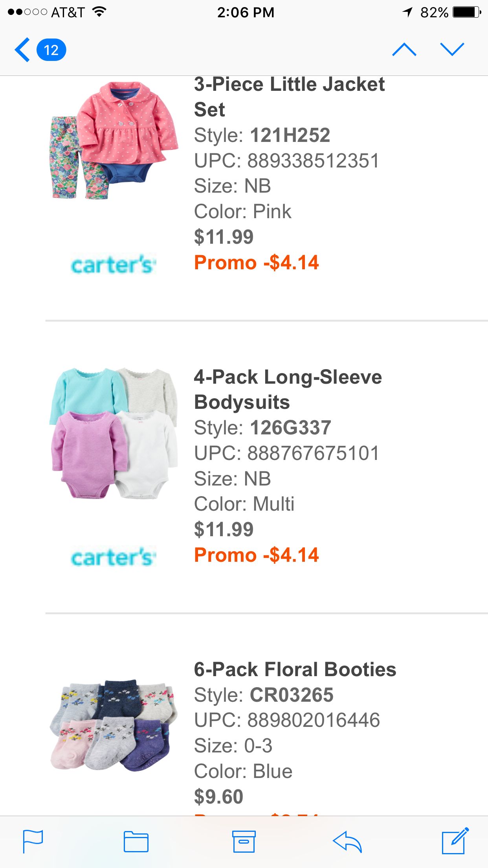
Task: Flag this email with the flag icon
Action: click(x=33, y=841)
